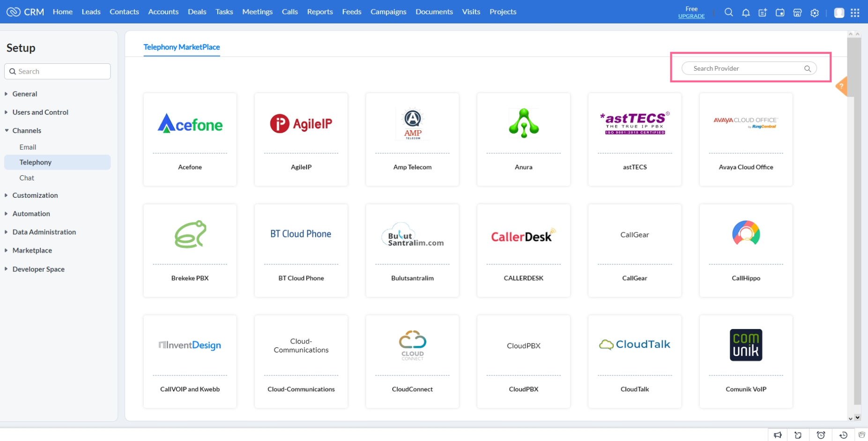
Task: Select the CallGear provider card
Action: (x=635, y=250)
